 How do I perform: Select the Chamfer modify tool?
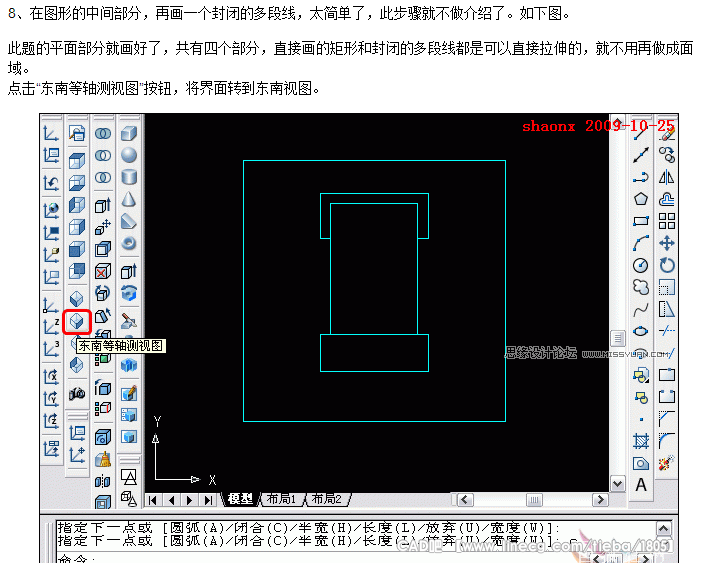click(x=667, y=419)
